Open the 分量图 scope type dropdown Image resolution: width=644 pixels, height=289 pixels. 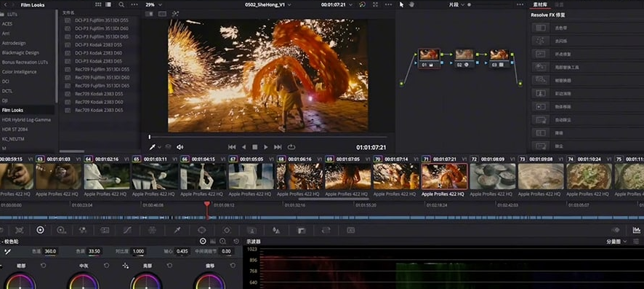616,242
